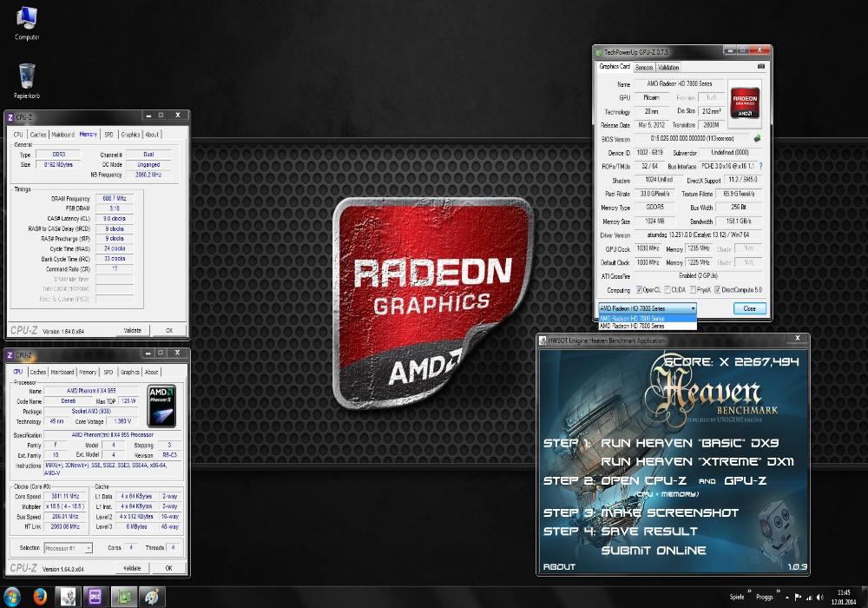Toggle the CUDA checkbox

coord(667,289)
